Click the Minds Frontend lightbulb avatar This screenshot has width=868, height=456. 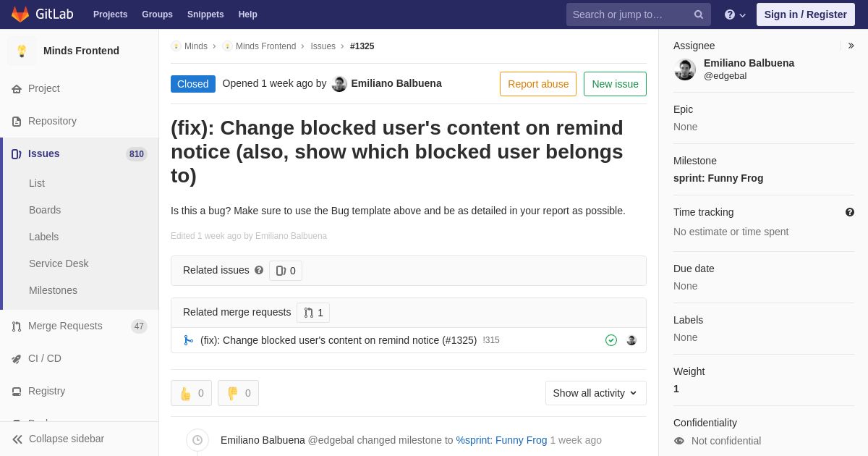click(22, 51)
